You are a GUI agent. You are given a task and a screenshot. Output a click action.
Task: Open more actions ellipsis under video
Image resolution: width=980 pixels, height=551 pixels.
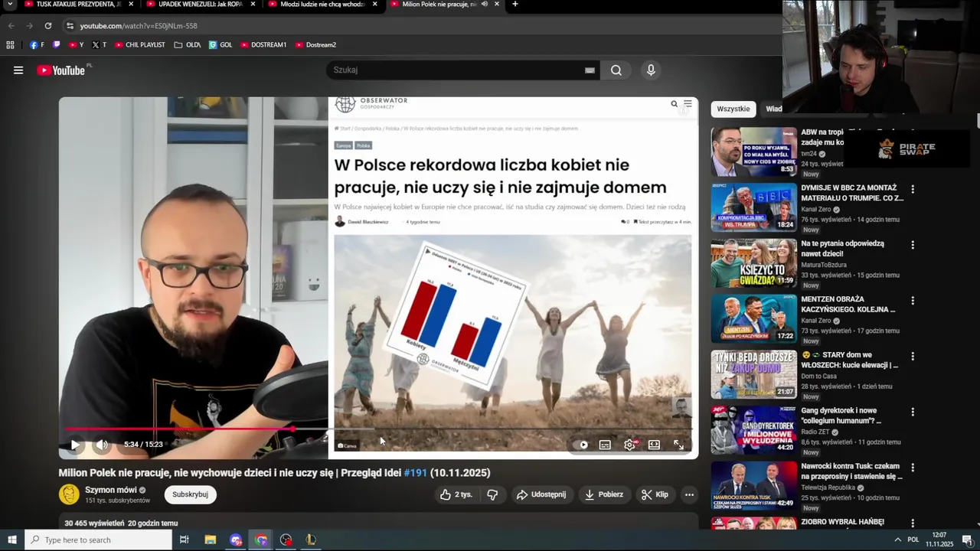tap(689, 494)
